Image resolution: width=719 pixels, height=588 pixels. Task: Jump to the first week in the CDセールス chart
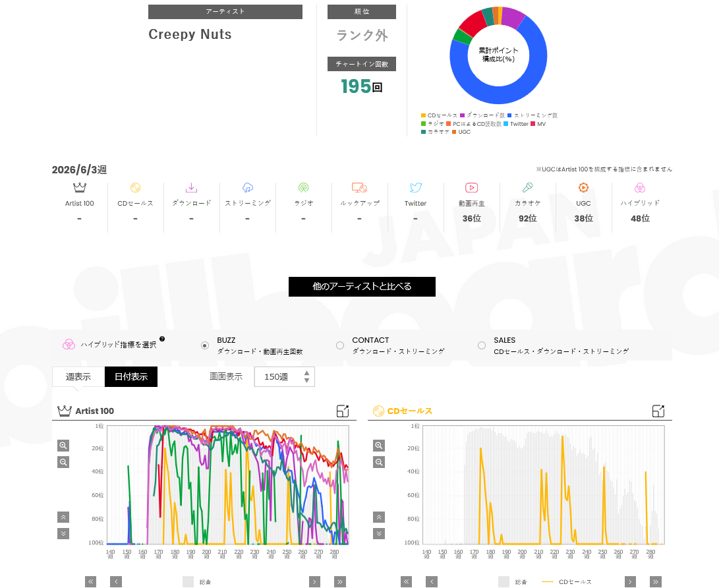(406, 581)
